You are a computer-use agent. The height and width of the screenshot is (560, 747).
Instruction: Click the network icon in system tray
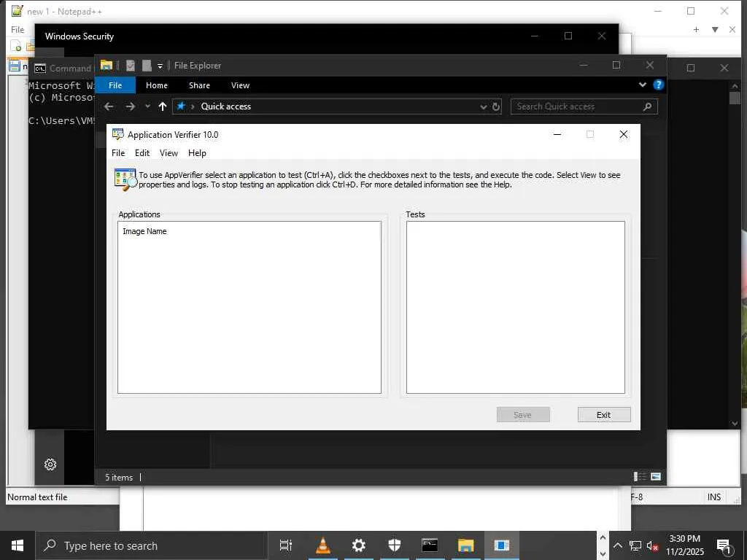coord(635,545)
